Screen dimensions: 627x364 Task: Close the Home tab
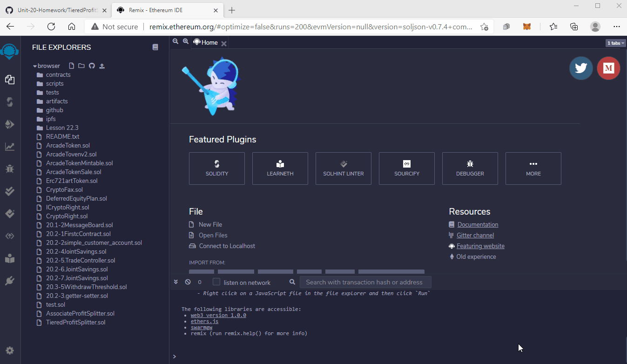tap(224, 43)
